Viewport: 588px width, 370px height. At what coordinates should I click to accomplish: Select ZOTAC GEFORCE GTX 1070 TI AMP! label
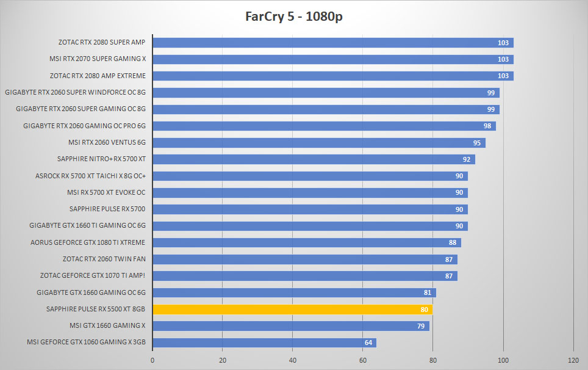(x=93, y=275)
